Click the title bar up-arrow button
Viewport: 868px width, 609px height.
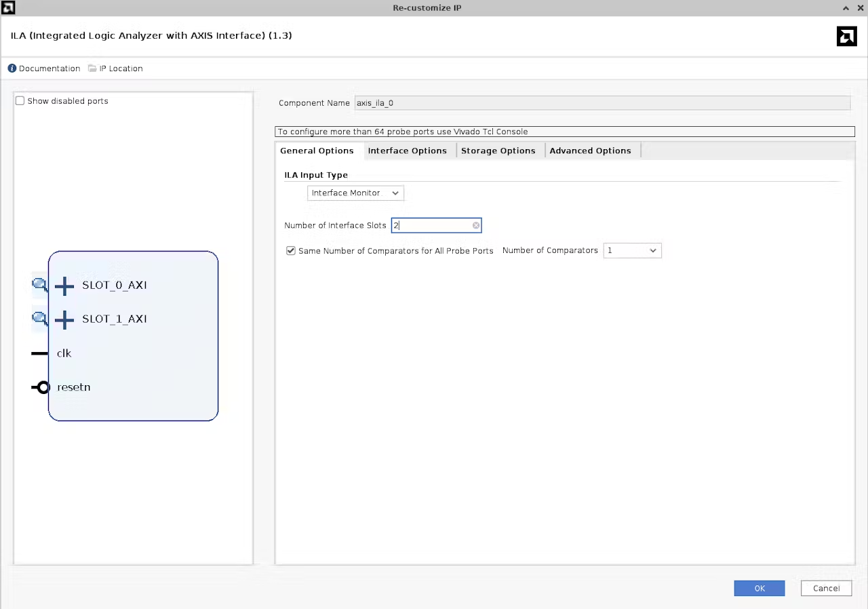pyautogui.click(x=846, y=7)
